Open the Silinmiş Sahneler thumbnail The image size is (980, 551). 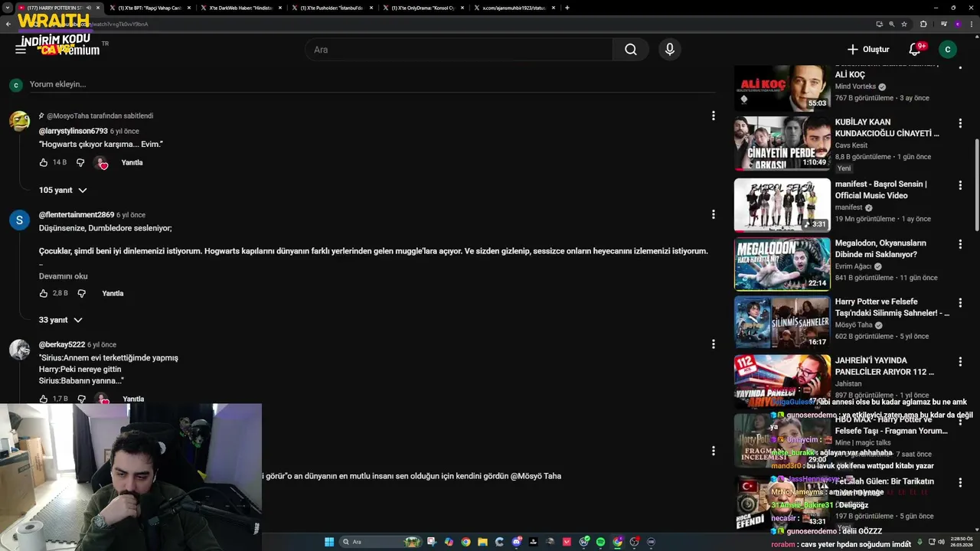pos(782,323)
